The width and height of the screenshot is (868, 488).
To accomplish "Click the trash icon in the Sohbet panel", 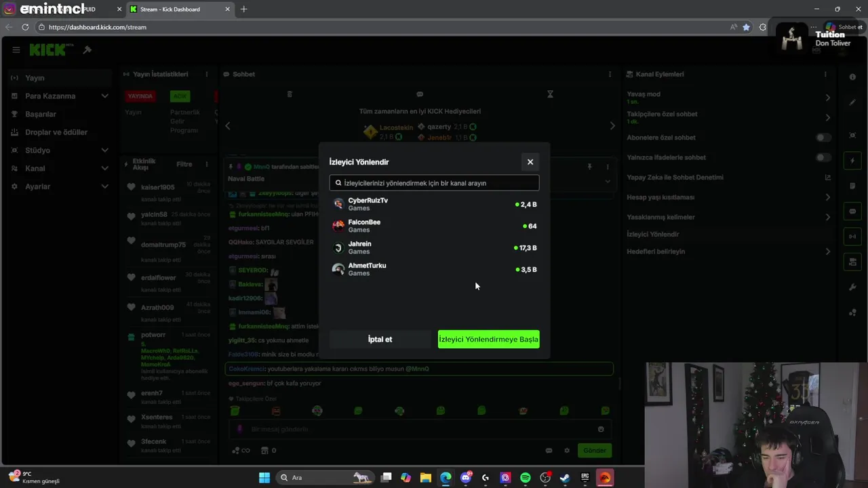I will pos(290,94).
